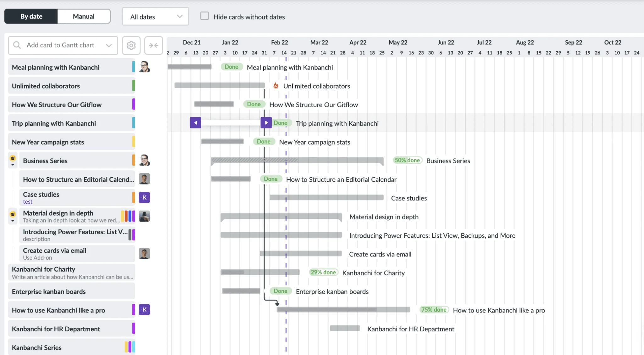Switch to the Manual tab

[x=84, y=16]
